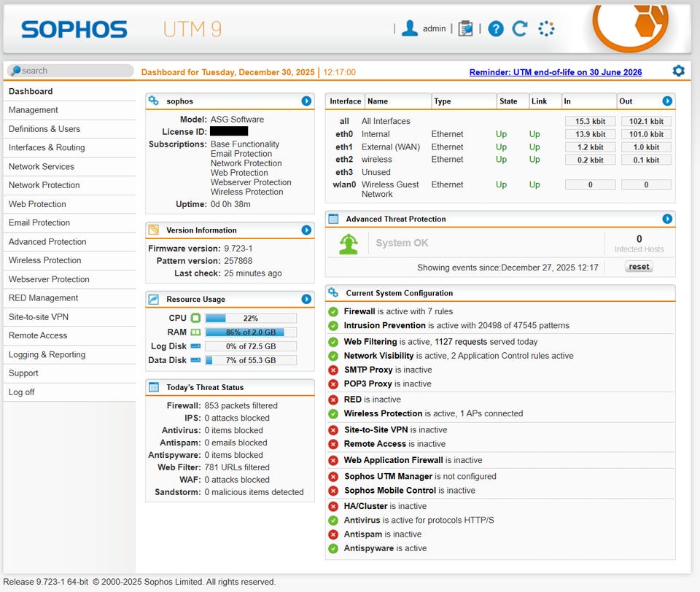Click the RAM 86% of 2.0 GB bar
The image size is (700, 592).
[x=251, y=332]
